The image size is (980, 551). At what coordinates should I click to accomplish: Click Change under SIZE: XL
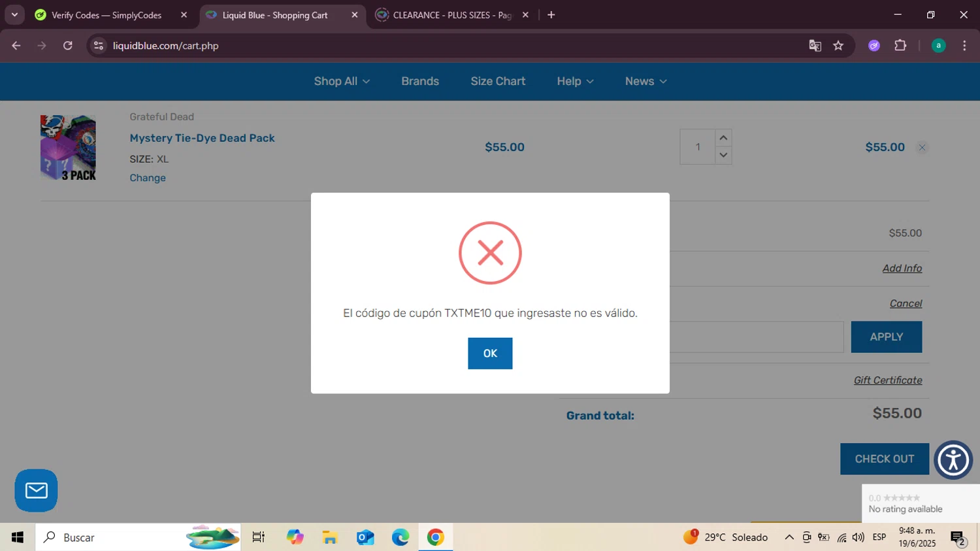[x=148, y=178]
